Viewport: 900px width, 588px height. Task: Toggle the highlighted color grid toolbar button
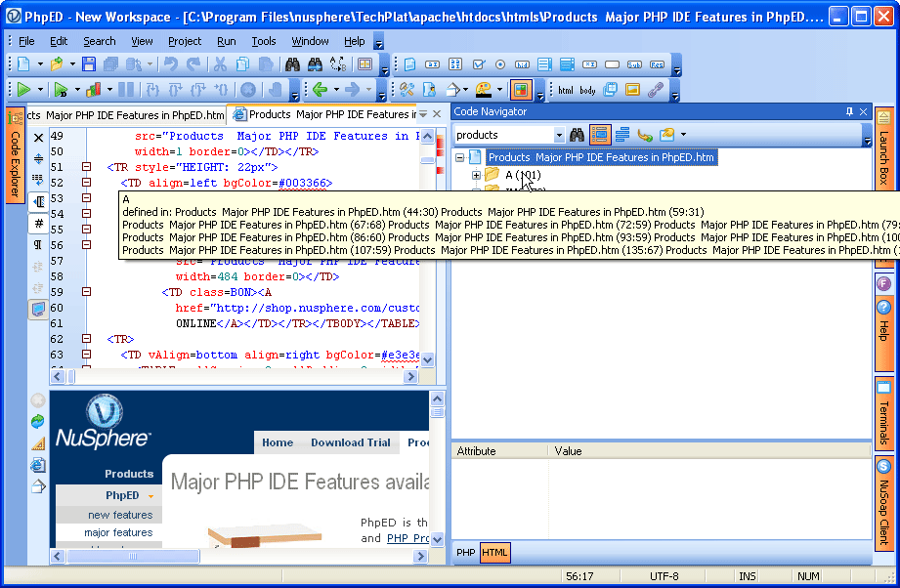pos(521,90)
